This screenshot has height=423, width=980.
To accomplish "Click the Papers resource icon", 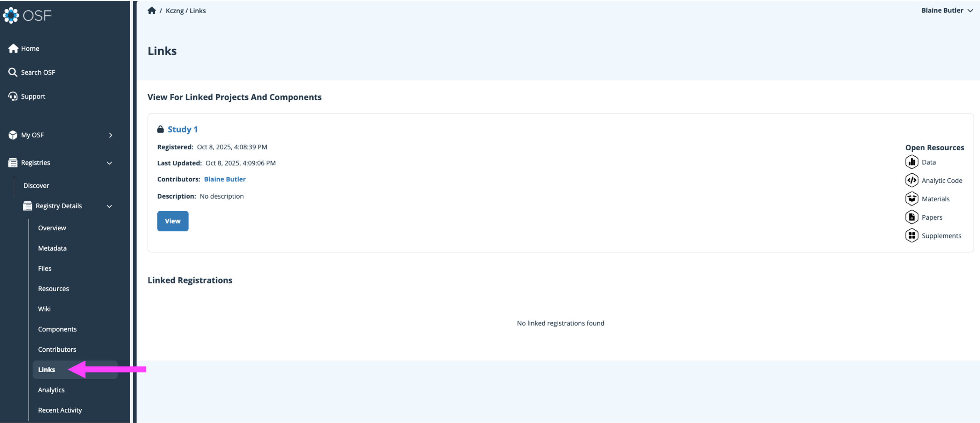I will click(912, 217).
